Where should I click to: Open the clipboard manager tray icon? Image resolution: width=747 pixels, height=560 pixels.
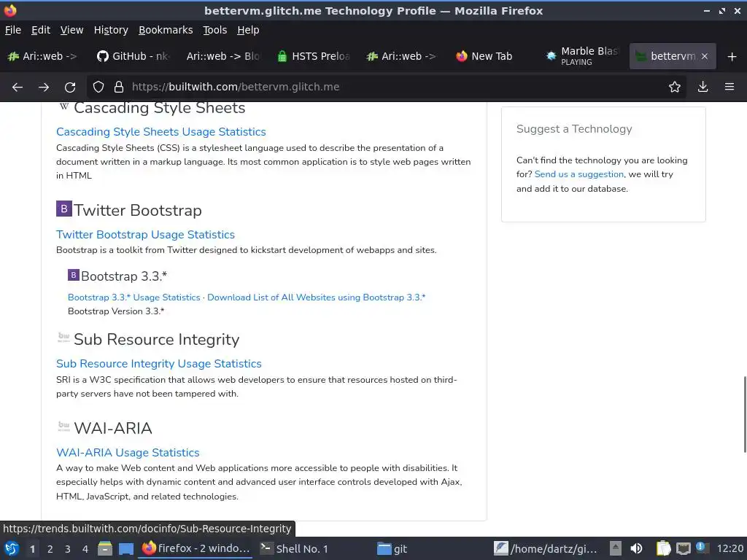coord(663,548)
